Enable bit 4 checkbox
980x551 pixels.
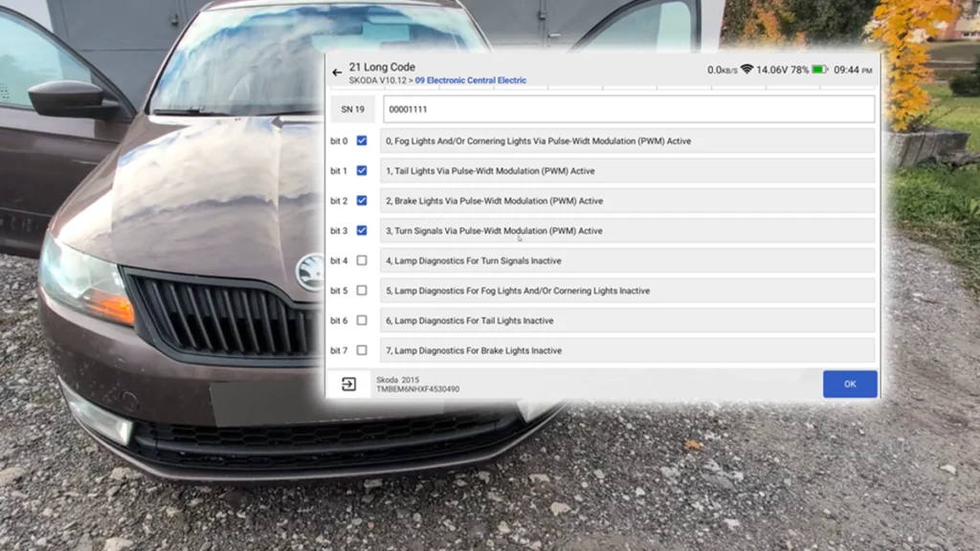click(362, 260)
